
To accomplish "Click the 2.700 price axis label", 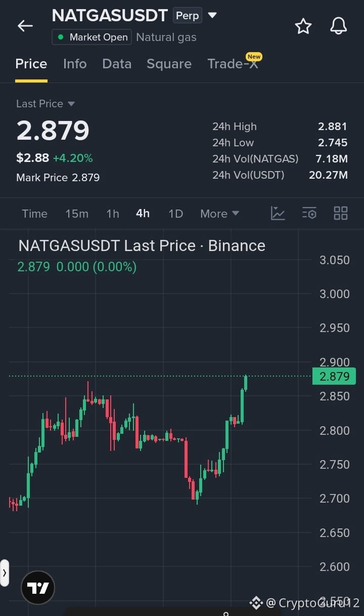I will (x=335, y=499).
